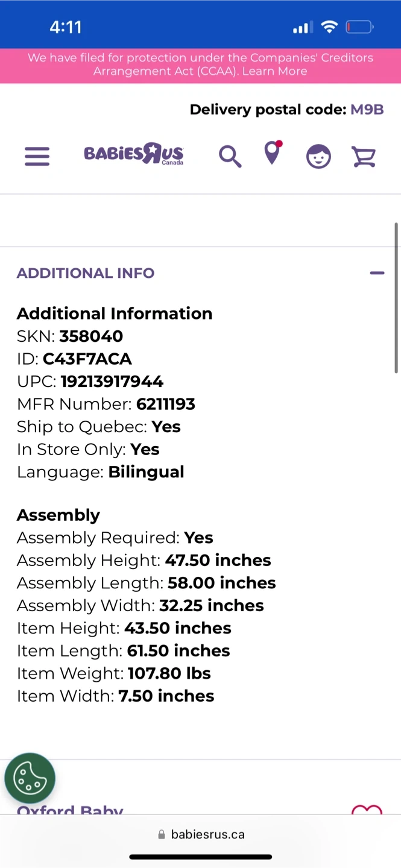
Task: Open the shopping cart icon
Action: coord(364,156)
